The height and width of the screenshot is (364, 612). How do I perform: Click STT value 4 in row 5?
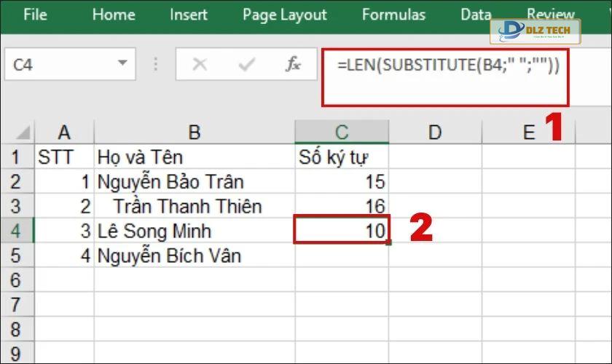click(64, 256)
